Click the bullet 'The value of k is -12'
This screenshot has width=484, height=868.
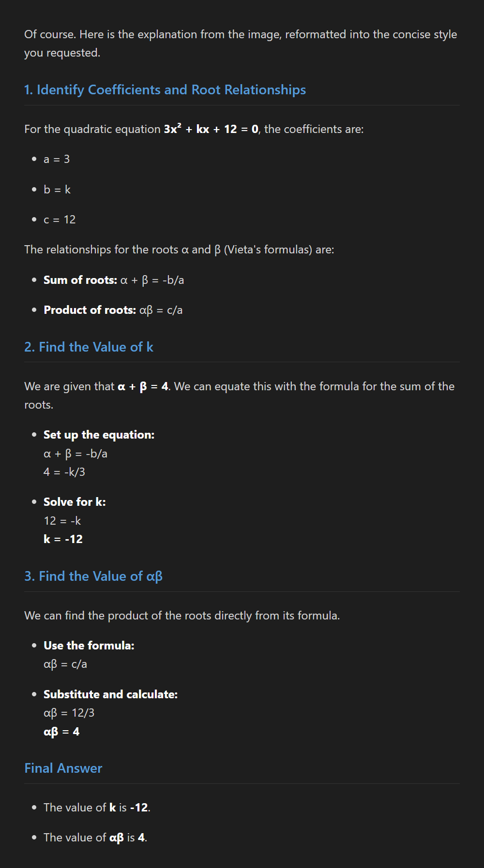[97, 808]
